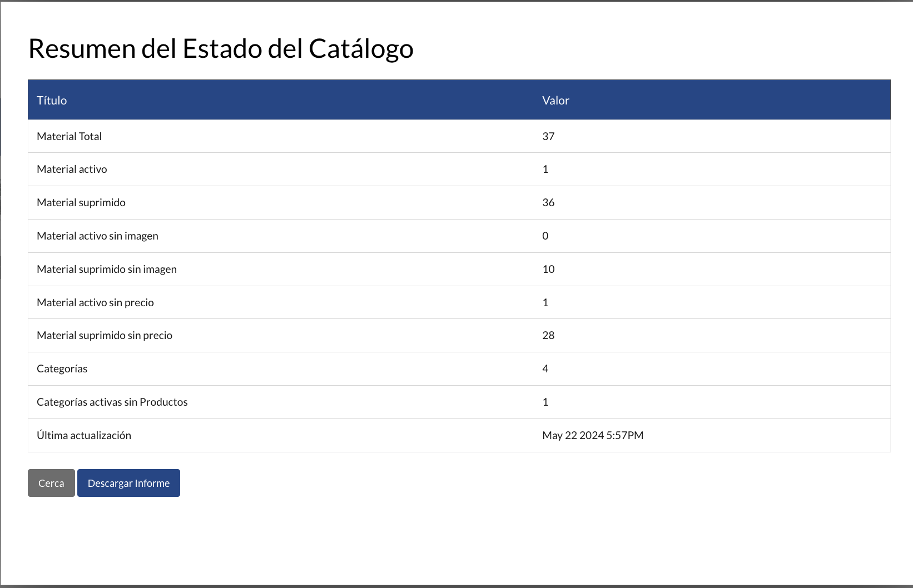Select the Material suprimido value 36
Image resolution: width=913 pixels, height=588 pixels.
(x=548, y=202)
